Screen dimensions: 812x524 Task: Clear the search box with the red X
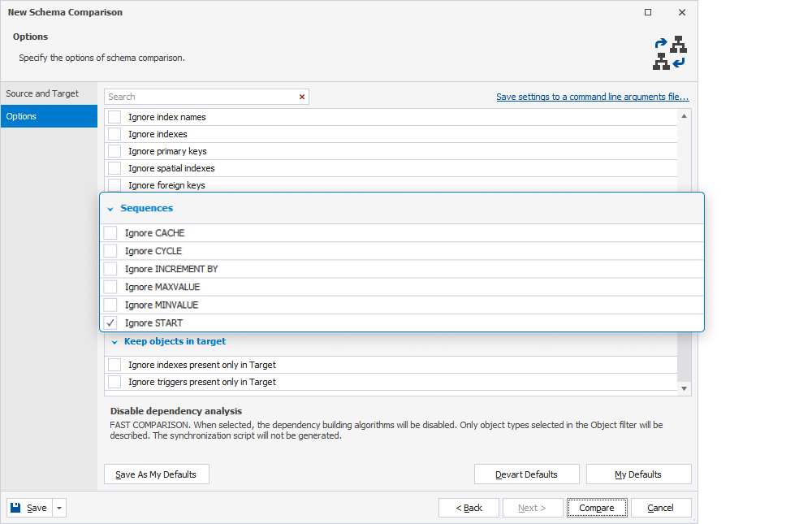302,97
